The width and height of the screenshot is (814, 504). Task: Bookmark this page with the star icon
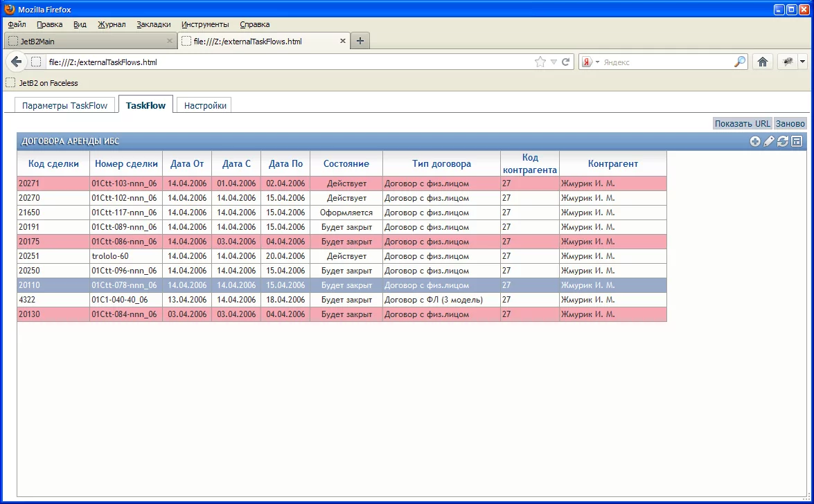pyautogui.click(x=540, y=62)
